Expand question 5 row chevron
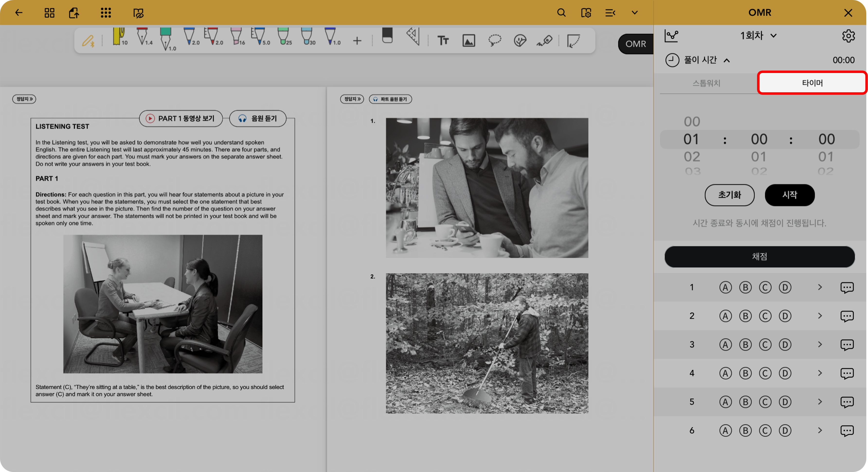This screenshot has width=868, height=472. pos(820,402)
